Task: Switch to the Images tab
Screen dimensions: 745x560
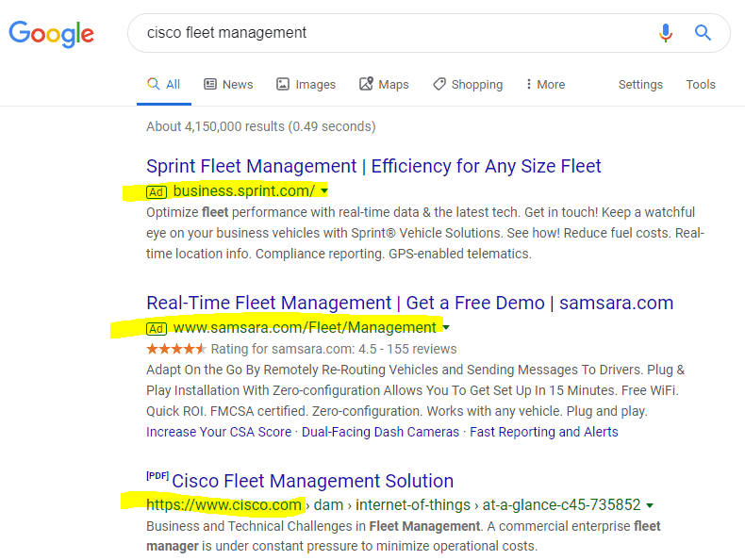Action: (306, 85)
